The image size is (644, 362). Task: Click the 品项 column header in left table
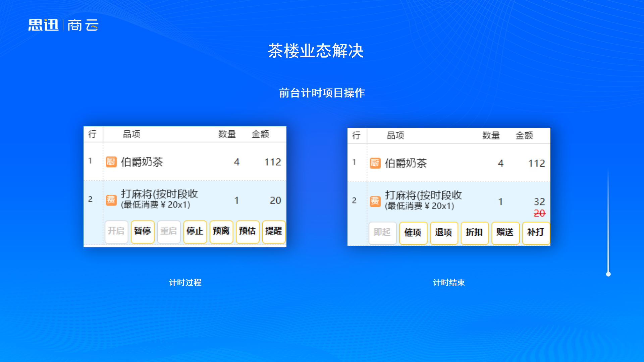point(131,134)
